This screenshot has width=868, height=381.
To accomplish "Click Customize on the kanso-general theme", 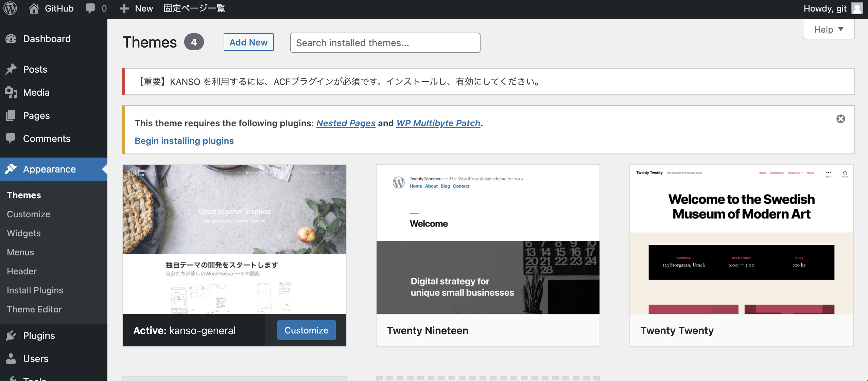I will click(x=306, y=330).
